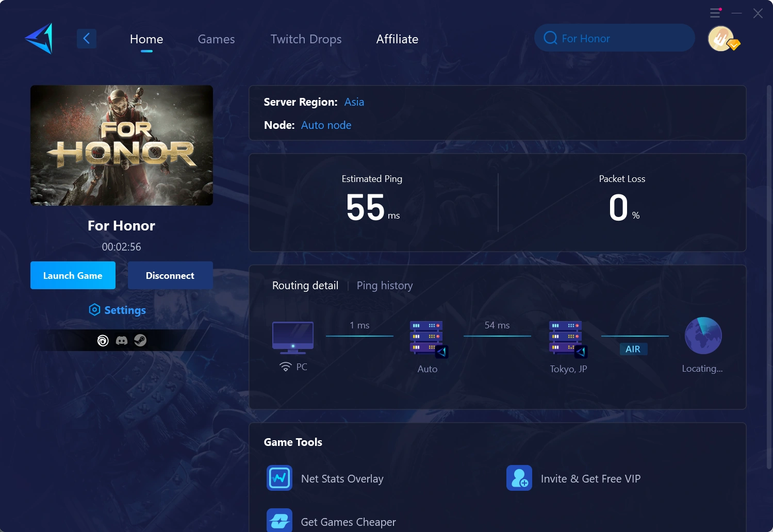Image resolution: width=773 pixels, height=532 pixels.
Task: Click the Wi-Fi signal icon beside PC
Action: click(x=286, y=367)
